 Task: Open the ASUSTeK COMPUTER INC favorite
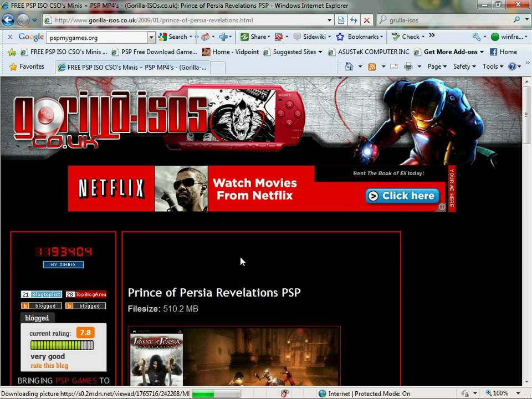click(x=369, y=52)
